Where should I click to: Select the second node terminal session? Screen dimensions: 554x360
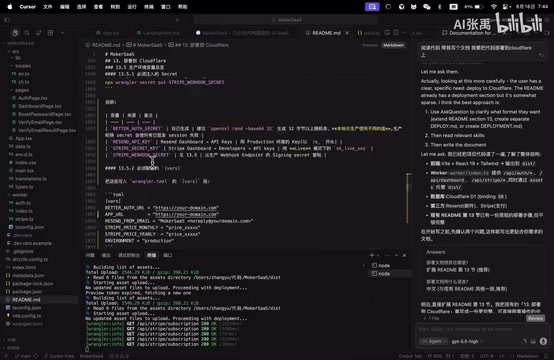click(x=390, y=273)
